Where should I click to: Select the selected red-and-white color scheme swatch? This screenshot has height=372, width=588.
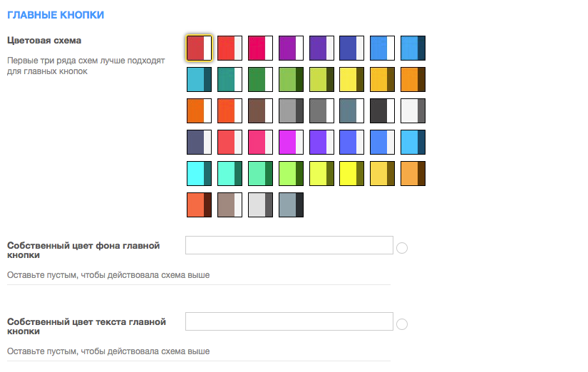pyautogui.click(x=199, y=48)
